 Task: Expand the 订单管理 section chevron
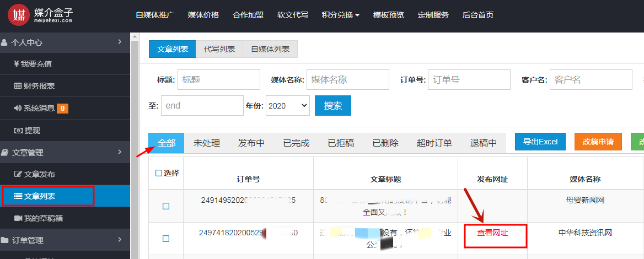click(120, 239)
